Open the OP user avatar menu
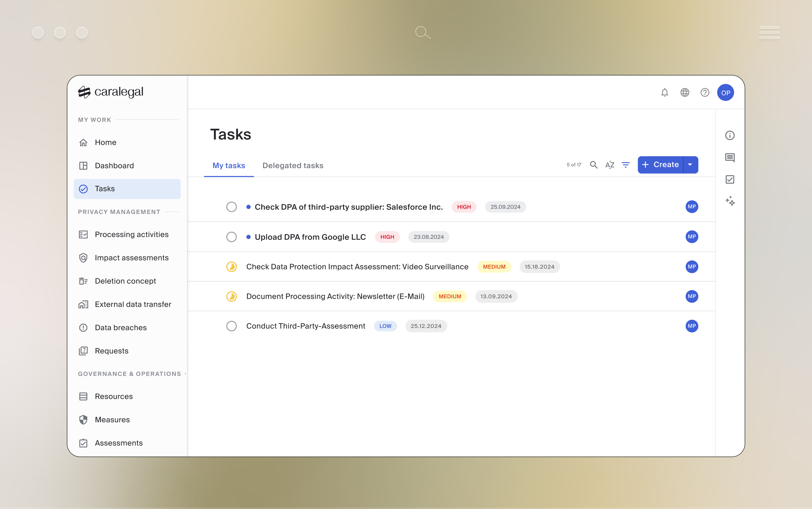The image size is (812, 509). pyautogui.click(x=725, y=93)
